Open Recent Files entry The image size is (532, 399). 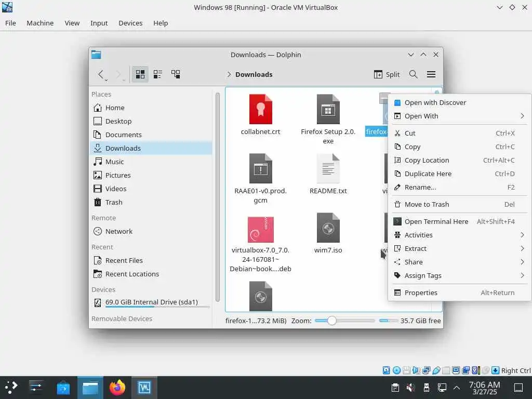click(151, 261)
